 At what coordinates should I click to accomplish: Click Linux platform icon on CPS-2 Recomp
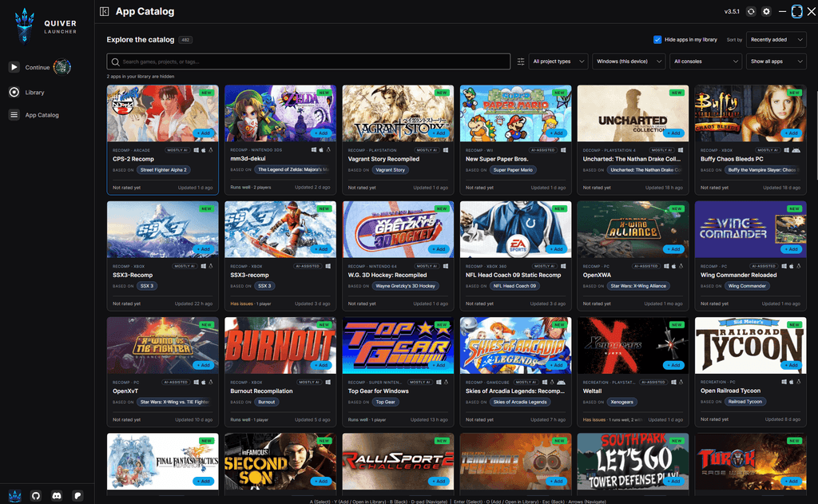click(211, 150)
